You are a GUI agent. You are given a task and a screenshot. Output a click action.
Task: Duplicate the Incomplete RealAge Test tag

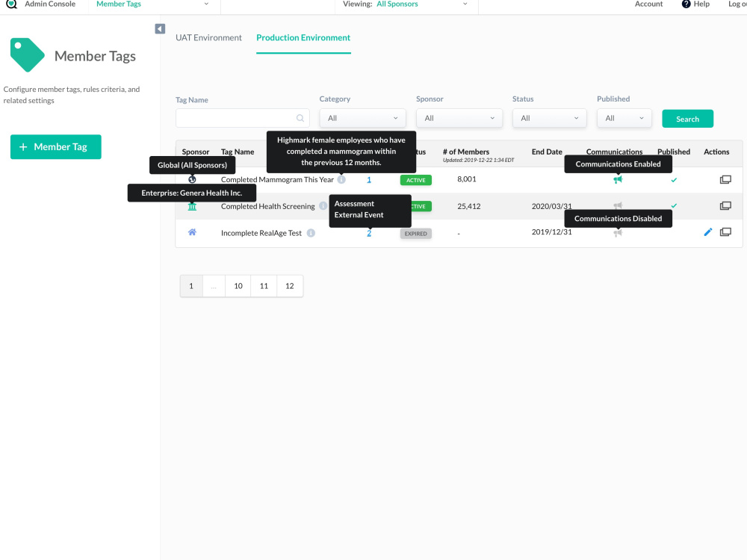point(725,232)
